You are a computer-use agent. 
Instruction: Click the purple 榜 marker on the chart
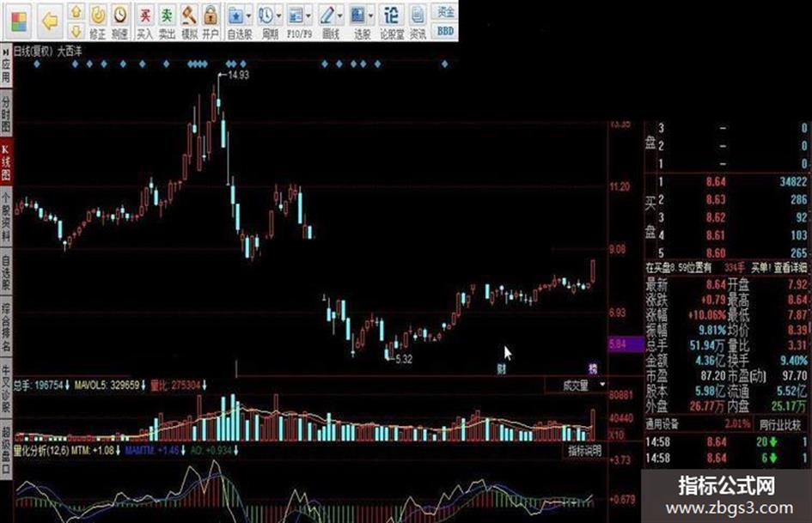(592, 368)
